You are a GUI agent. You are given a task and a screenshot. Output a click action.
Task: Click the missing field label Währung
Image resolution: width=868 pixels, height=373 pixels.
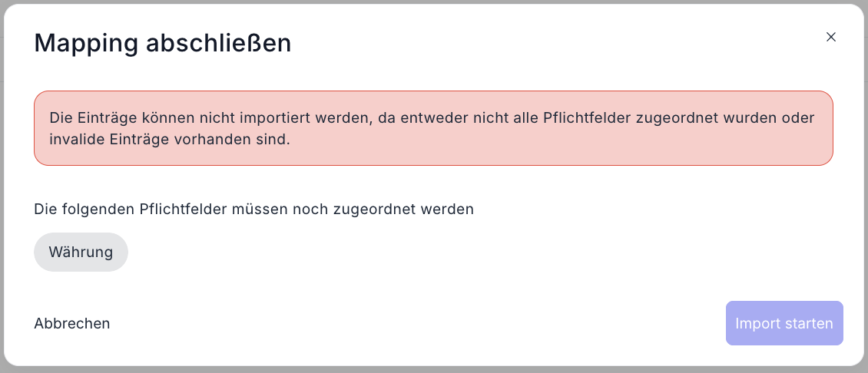click(81, 252)
